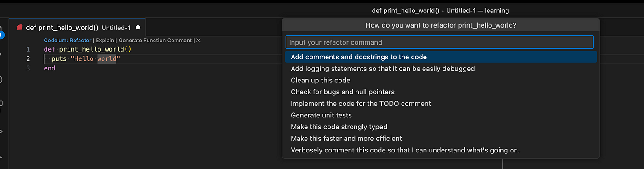Dismiss the Codeium code lens with the X
The image size is (644, 169).
tap(198, 41)
